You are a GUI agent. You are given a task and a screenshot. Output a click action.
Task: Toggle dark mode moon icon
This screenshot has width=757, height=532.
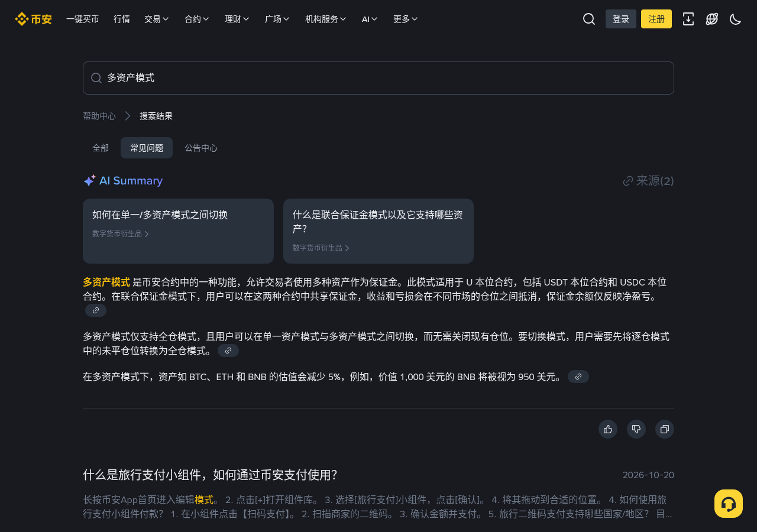736,19
